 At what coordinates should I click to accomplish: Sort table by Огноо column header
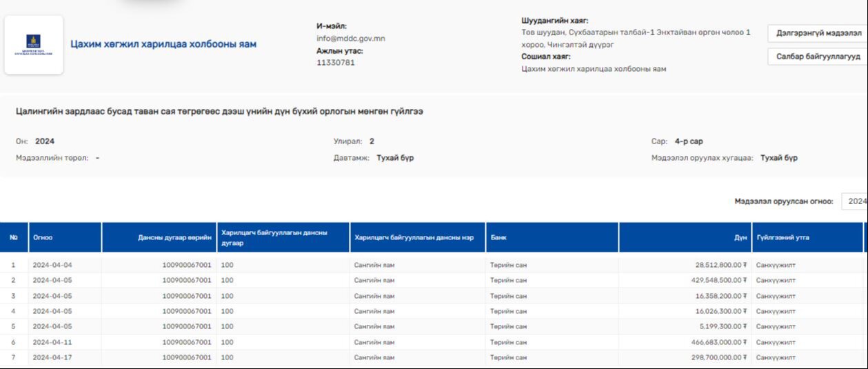pos(43,237)
